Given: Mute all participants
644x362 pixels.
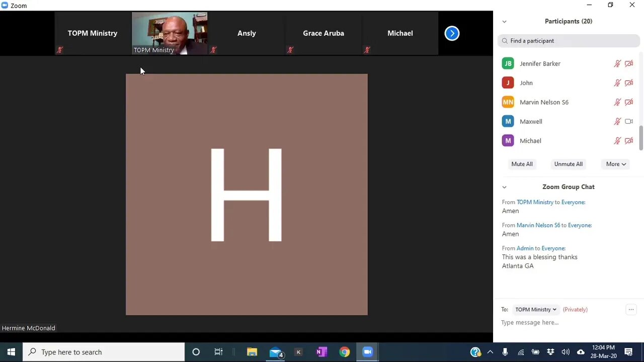Looking at the screenshot, I should [x=522, y=164].
